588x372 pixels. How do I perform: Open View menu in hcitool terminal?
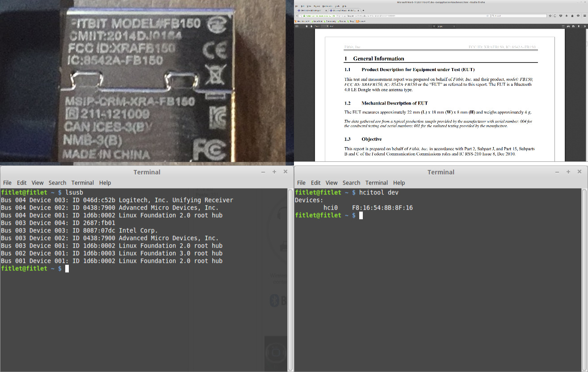pos(332,182)
